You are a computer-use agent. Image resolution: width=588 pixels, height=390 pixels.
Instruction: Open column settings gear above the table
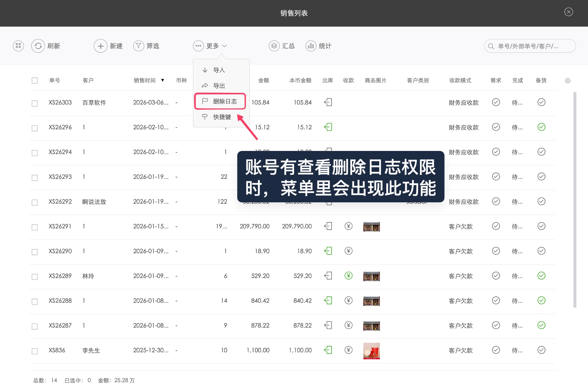coord(568,80)
